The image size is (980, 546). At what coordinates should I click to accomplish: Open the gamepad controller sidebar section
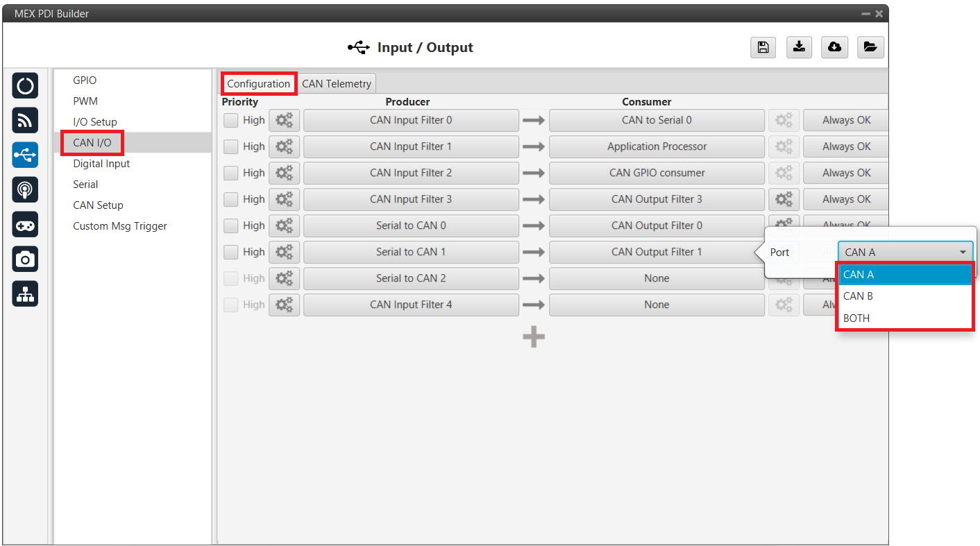pos(26,225)
